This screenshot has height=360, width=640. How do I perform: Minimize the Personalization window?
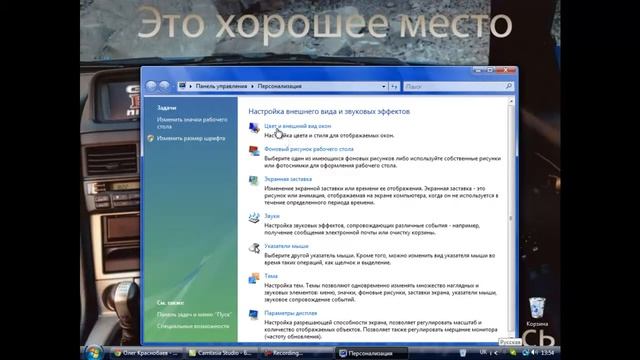pyautogui.click(x=478, y=70)
